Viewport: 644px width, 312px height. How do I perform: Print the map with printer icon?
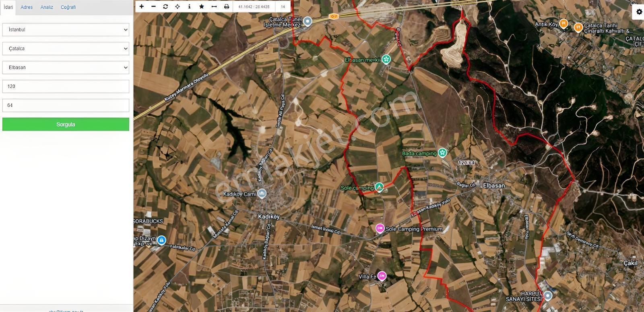[x=227, y=6]
